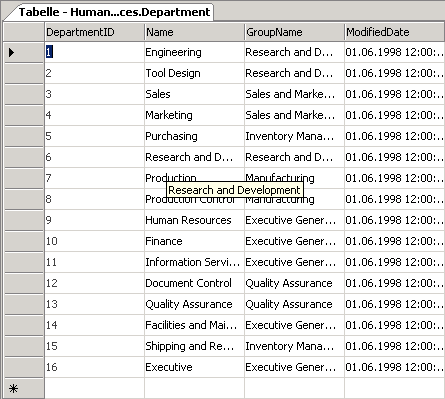Image resolution: width=445 pixels, height=399 pixels.
Task: Select the Quality Assurance name cell in row 13
Action: [x=194, y=304]
